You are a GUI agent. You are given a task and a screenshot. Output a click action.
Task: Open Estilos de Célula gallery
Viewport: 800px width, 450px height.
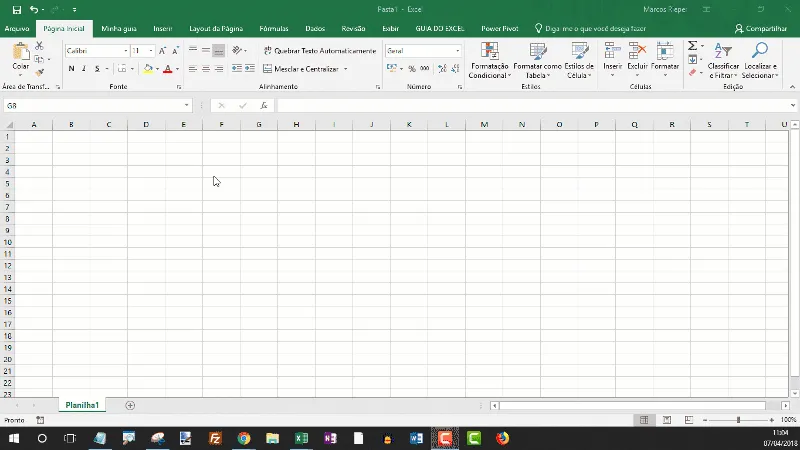coord(579,60)
